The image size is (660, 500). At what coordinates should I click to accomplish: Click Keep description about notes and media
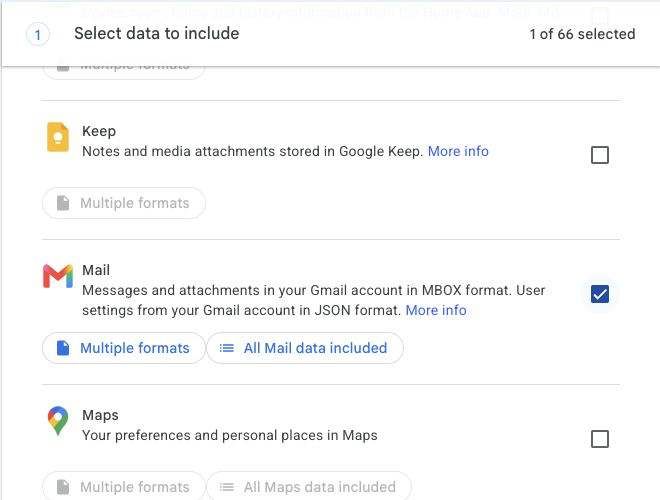tap(253, 151)
